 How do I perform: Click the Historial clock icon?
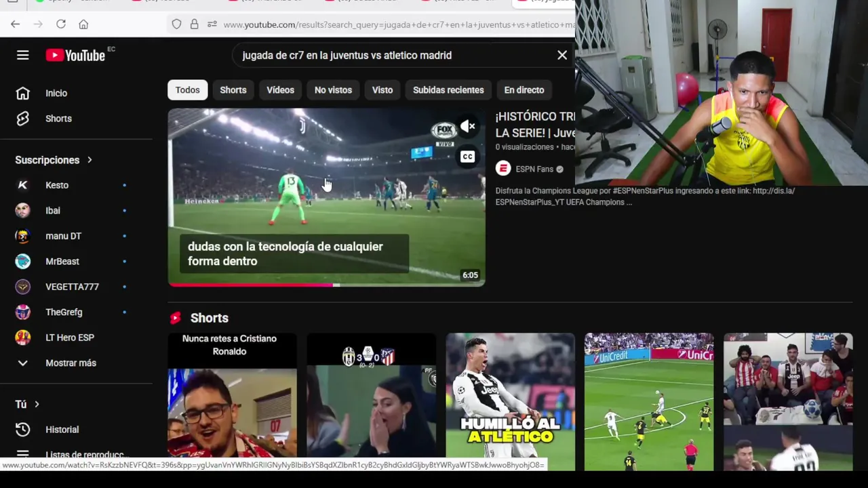pos(22,430)
